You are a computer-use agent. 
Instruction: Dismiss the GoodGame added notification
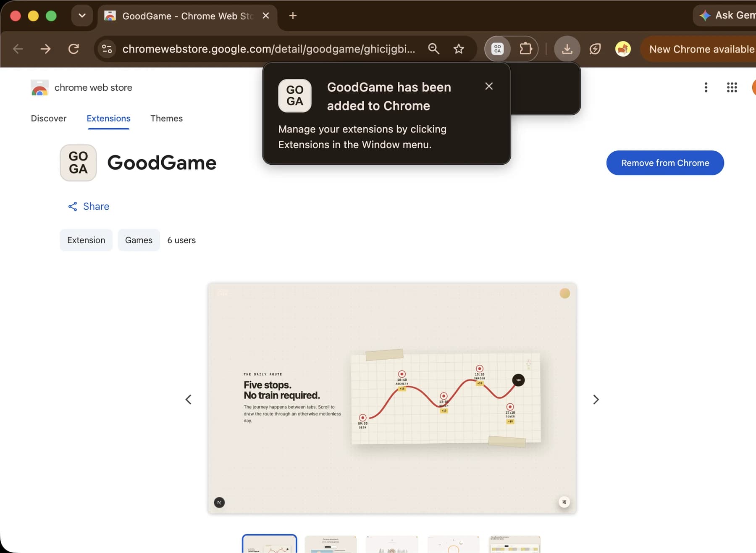(489, 86)
